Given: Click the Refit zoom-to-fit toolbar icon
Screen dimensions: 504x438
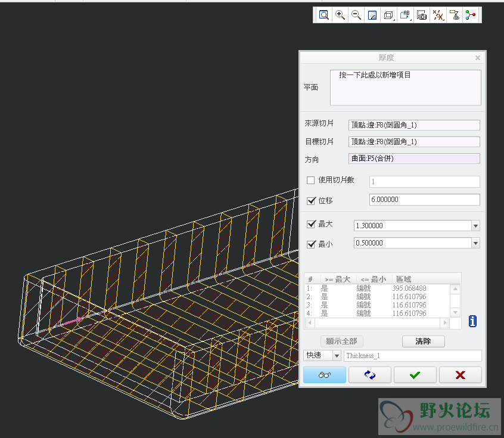Looking at the screenshot, I should pos(323,15).
